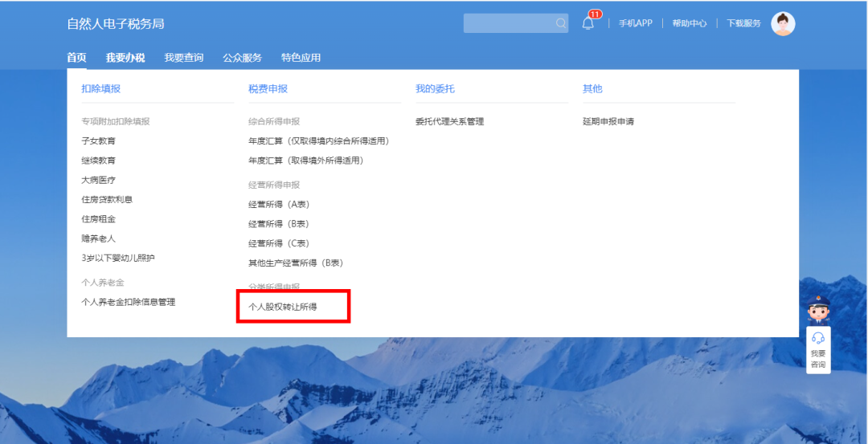The width and height of the screenshot is (868, 444).
Task: Open the notification bell with 11 alerts
Action: click(588, 23)
